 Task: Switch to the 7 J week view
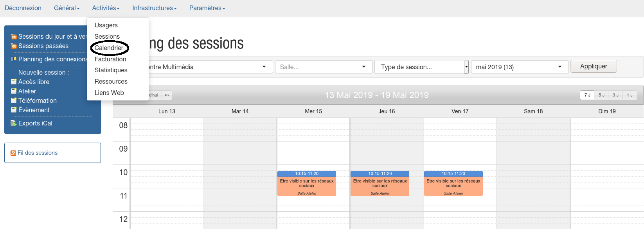tap(587, 95)
